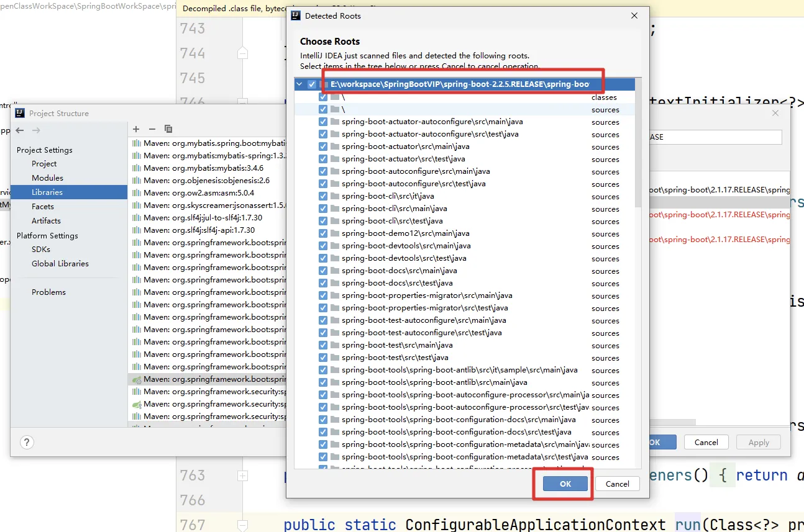Add a new library with plus icon
Image resolution: width=804 pixels, height=532 pixels.
pos(136,129)
